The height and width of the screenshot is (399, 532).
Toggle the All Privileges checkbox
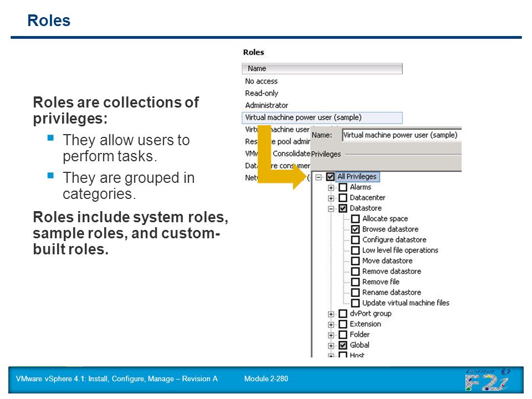coord(330,177)
